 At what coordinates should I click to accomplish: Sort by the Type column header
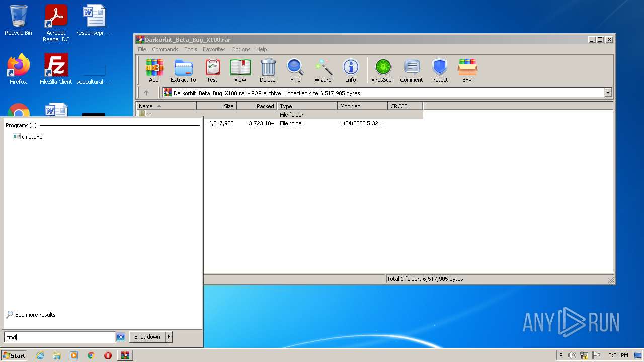pyautogui.click(x=307, y=106)
